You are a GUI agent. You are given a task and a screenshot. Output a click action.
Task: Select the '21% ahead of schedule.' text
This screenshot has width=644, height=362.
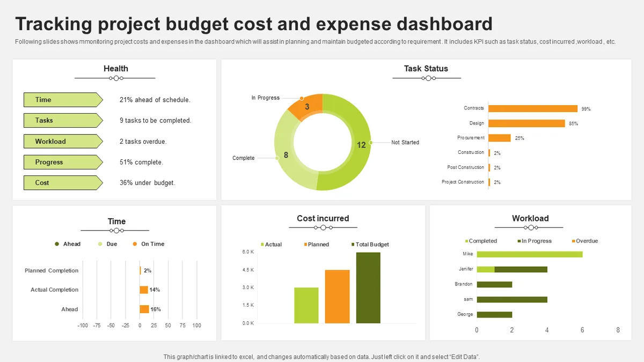[155, 100]
